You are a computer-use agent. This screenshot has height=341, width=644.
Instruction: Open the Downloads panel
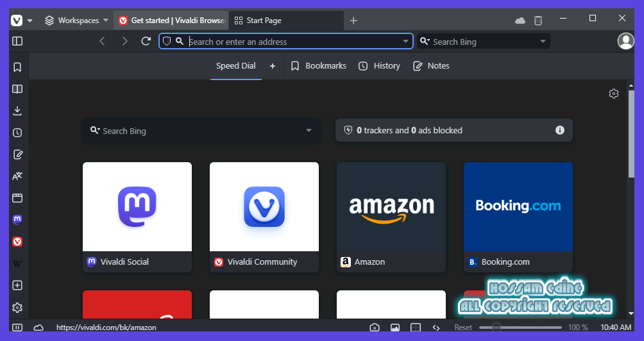[x=17, y=111]
